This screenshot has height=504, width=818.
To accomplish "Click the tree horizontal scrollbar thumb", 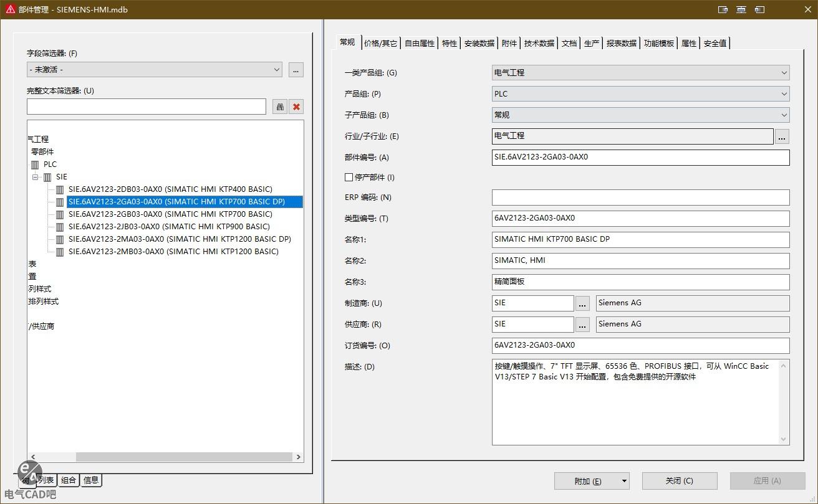I will 184,457.
